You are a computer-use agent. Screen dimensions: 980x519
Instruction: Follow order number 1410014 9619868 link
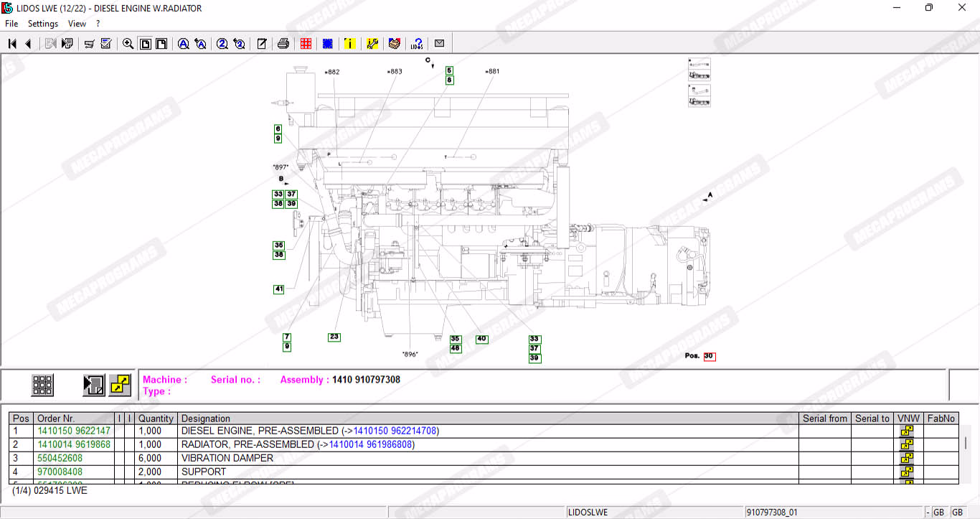click(x=74, y=444)
